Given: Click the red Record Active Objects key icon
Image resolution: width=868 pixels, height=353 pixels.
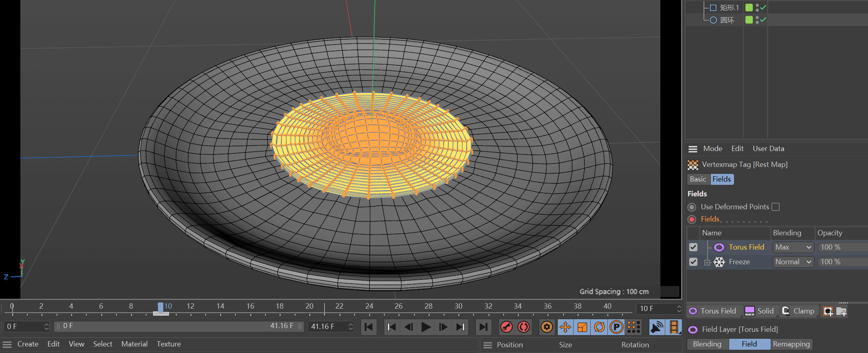Looking at the screenshot, I should (x=506, y=327).
